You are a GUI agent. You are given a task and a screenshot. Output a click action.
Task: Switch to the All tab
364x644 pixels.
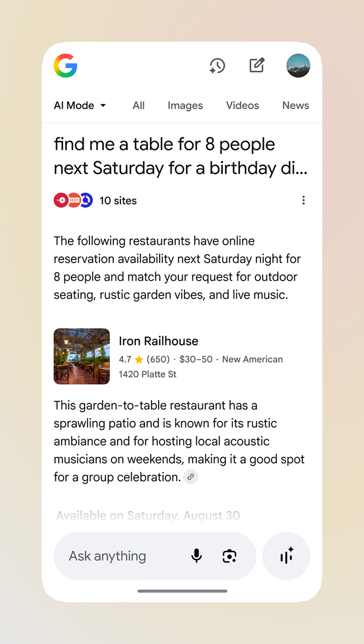pyautogui.click(x=138, y=106)
